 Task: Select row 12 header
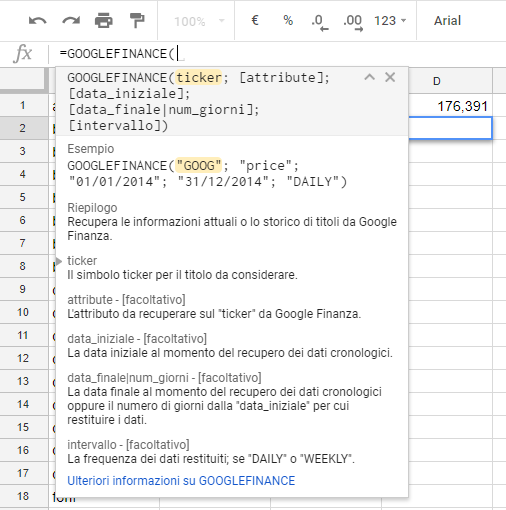click(x=23, y=358)
